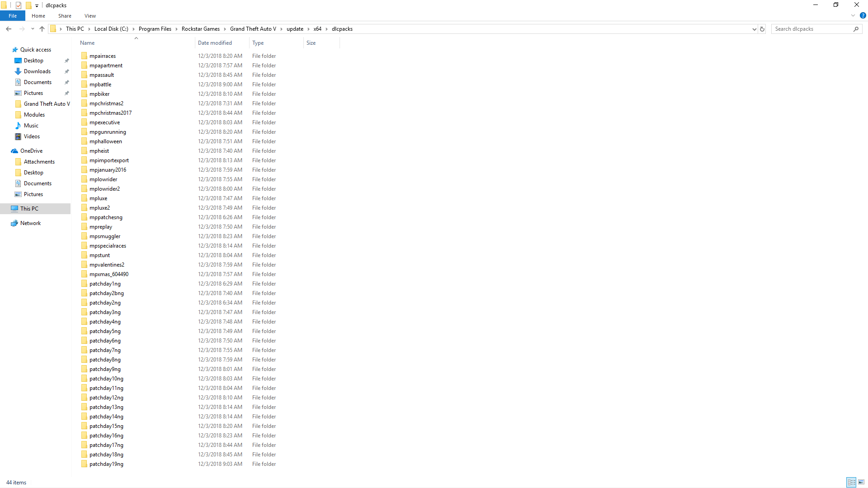This screenshot has height=488, width=868.
Task: Go back with the back arrow
Action: pos(9,28)
